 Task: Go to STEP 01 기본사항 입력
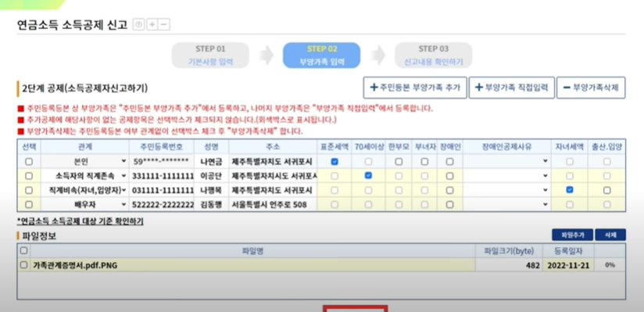(210, 56)
